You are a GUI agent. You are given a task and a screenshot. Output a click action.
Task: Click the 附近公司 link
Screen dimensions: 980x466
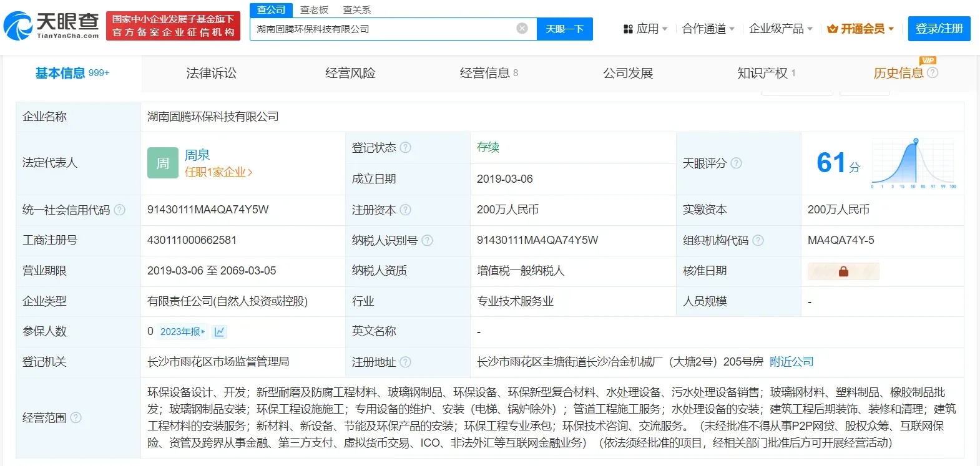point(791,362)
